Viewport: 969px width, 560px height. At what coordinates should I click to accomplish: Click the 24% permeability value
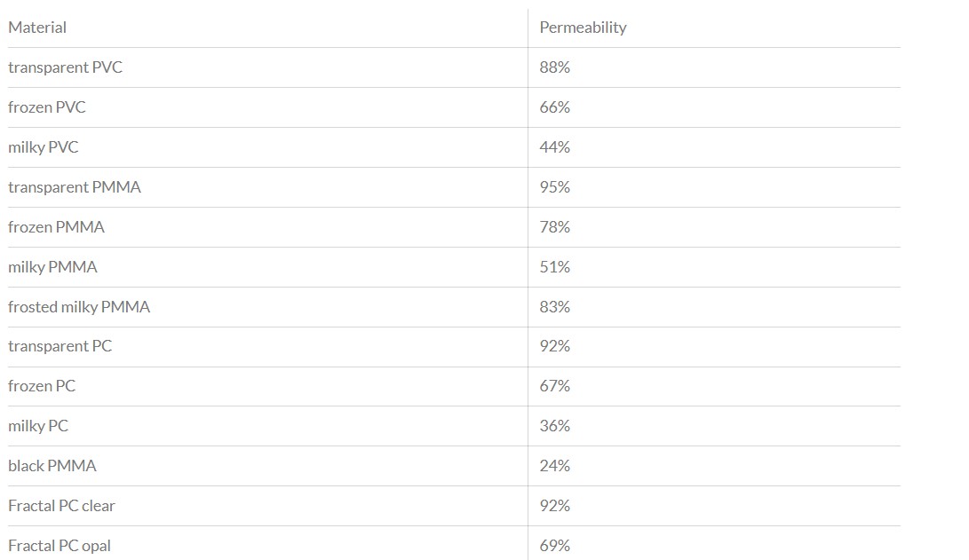click(554, 466)
